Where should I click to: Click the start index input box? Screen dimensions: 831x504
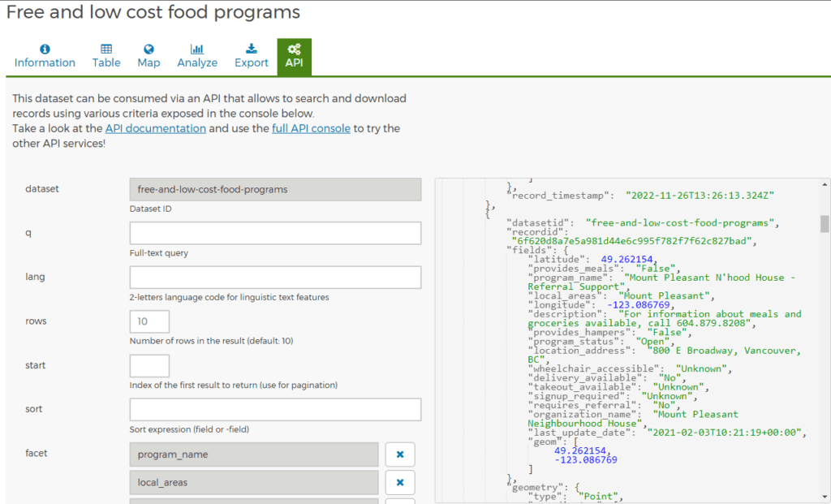(149, 365)
